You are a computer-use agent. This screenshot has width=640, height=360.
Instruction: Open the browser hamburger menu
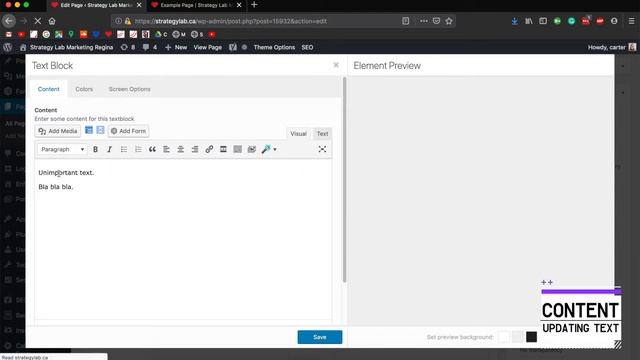click(631, 21)
